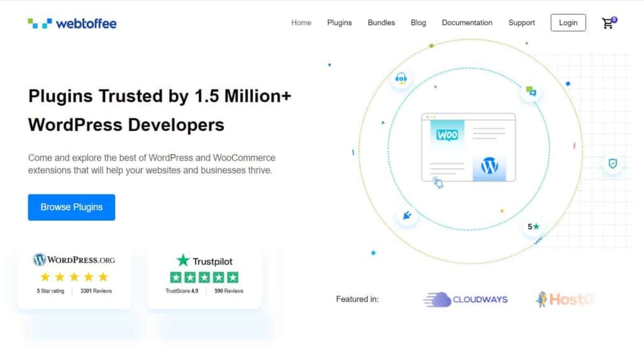Click the '5 Star rating' text
This screenshot has width=644, height=348.
point(50,291)
